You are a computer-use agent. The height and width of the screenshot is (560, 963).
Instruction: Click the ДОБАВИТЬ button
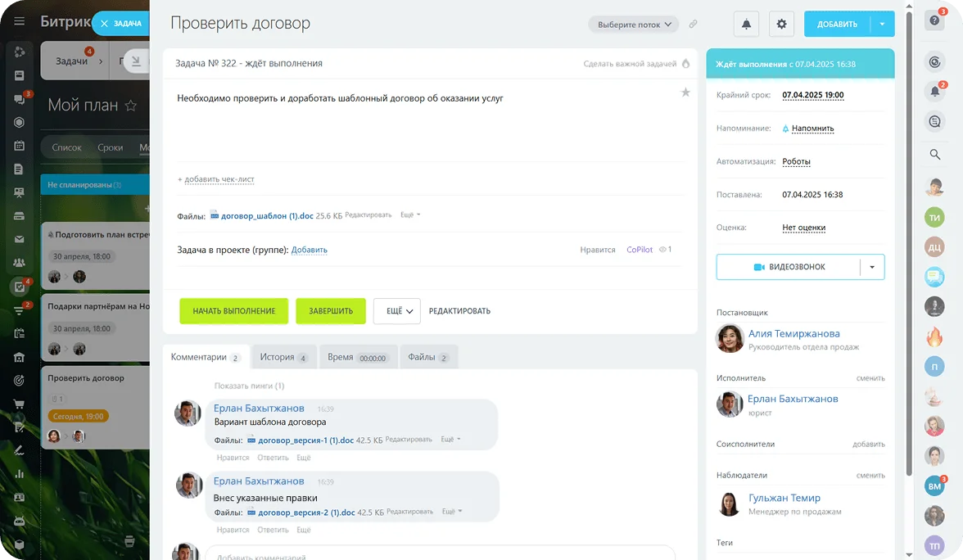click(837, 24)
